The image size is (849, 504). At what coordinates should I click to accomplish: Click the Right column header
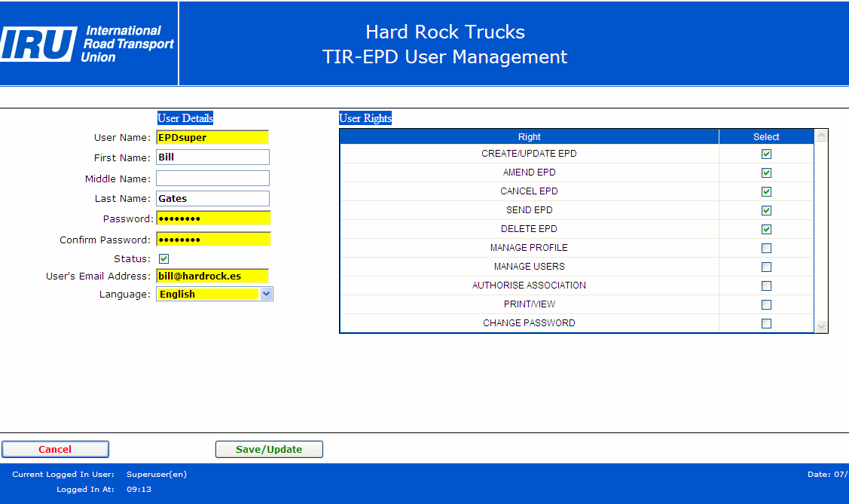529,137
